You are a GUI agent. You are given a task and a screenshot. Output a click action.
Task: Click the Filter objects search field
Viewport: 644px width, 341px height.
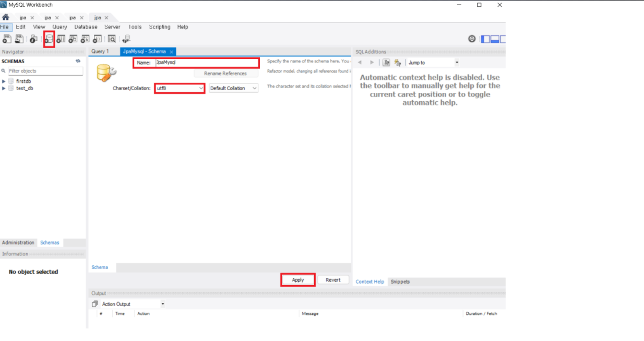[x=44, y=71]
